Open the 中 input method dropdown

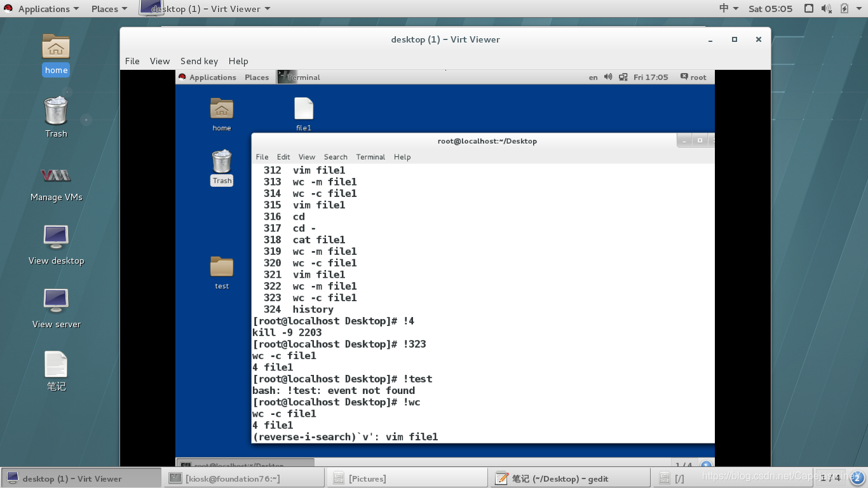[729, 9]
